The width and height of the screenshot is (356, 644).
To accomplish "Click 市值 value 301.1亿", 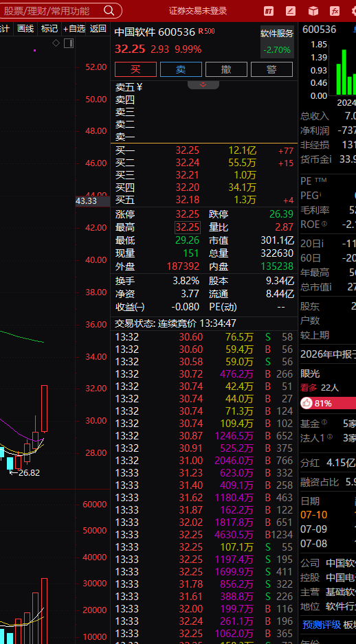I will point(278,240).
